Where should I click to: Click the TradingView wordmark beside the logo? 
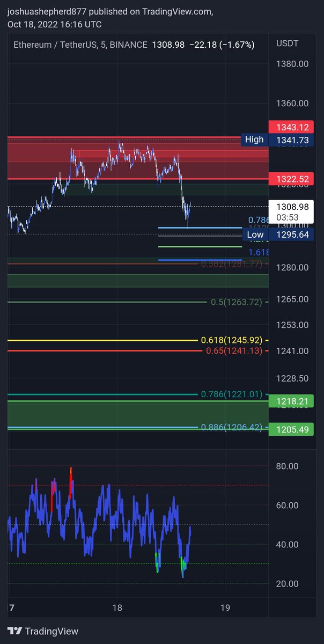[51, 631]
